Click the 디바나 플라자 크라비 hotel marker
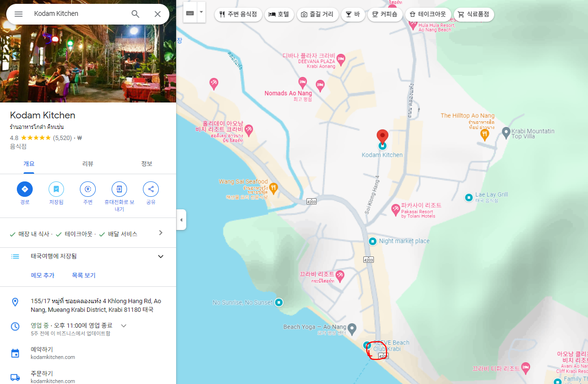Image resolution: width=588 pixels, height=384 pixels. click(341, 59)
